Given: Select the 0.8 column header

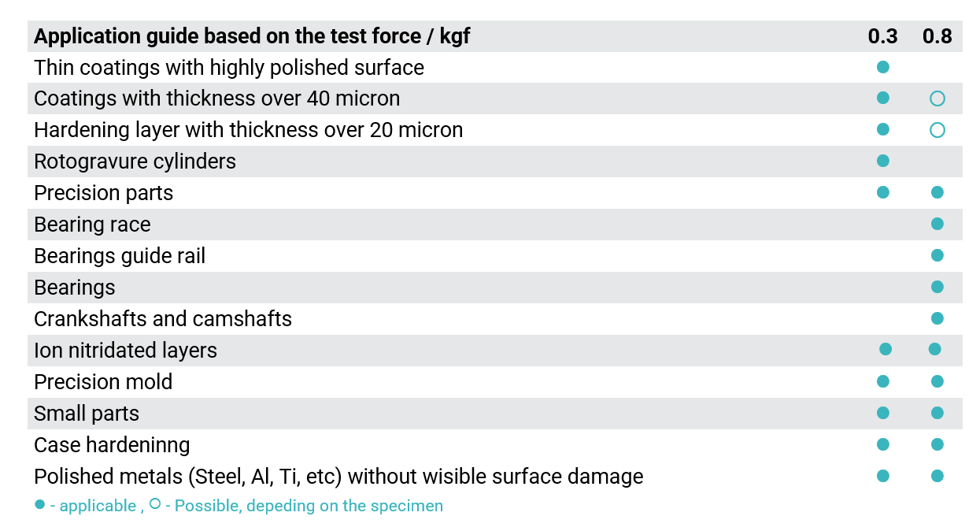Looking at the screenshot, I should pyautogui.click(x=937, y=36).
